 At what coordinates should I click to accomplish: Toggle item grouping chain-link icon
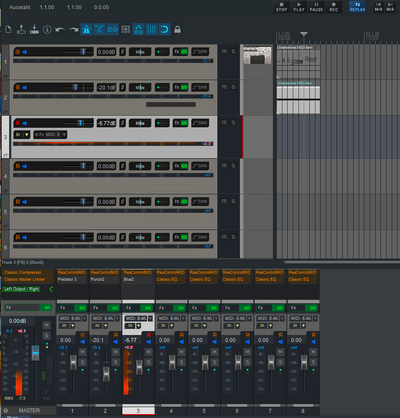point(112,29)
